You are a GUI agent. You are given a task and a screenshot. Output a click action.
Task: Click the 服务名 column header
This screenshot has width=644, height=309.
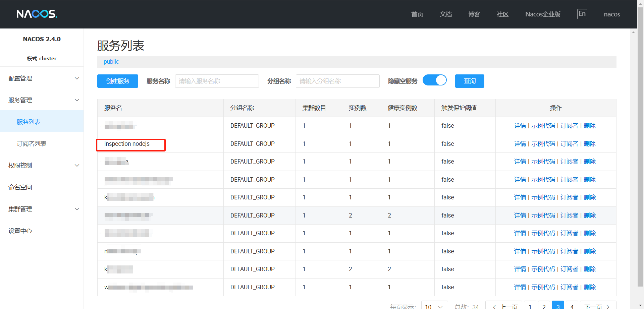pyautogui.click(x=113, y=108)
